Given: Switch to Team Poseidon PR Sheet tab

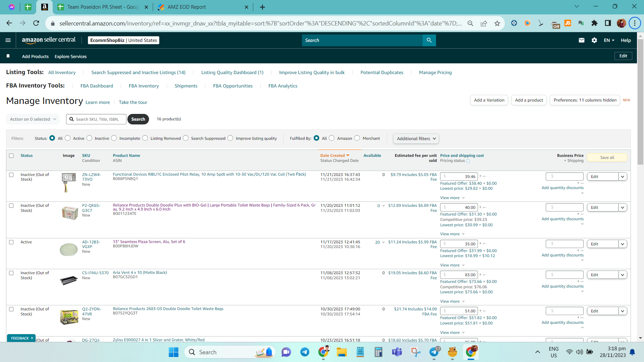Looking at the screenshot, I should pos(103,7).
